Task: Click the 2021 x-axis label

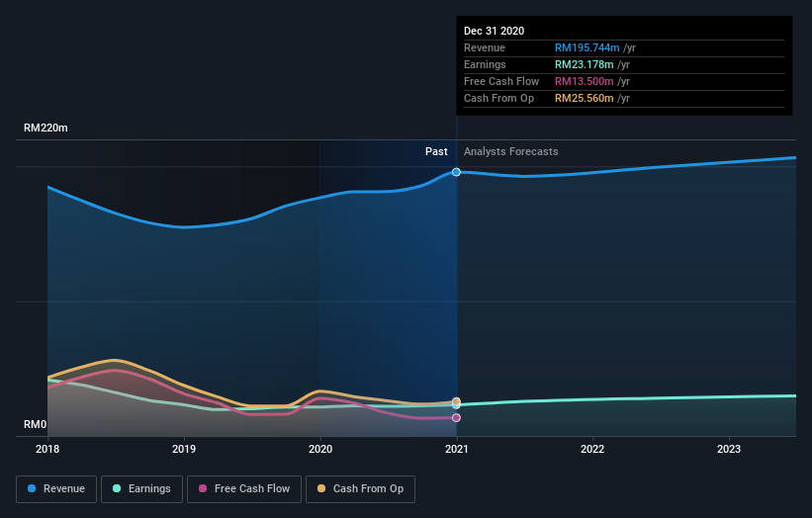Action: point(456,449)
